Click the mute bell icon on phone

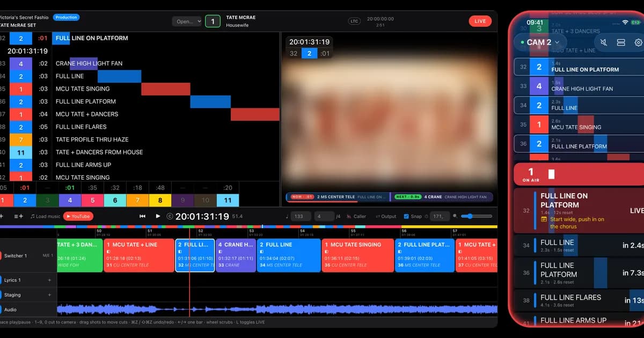tap(603, 42)
